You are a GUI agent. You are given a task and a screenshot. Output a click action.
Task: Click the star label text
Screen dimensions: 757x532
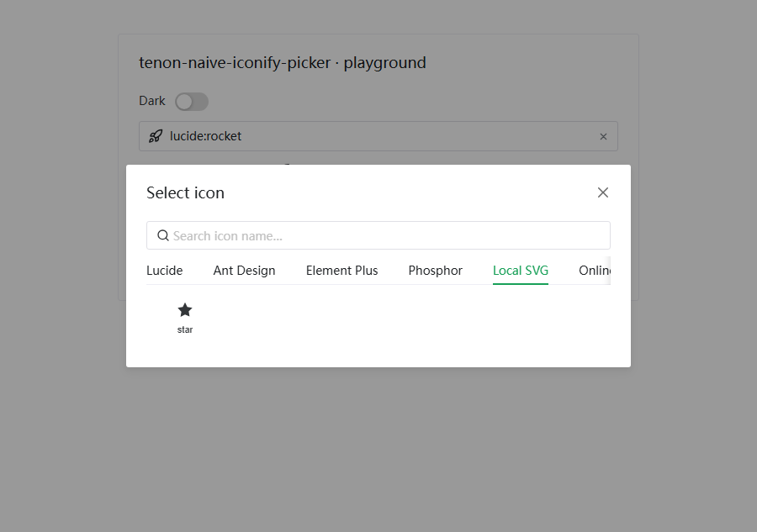(185, 330)
